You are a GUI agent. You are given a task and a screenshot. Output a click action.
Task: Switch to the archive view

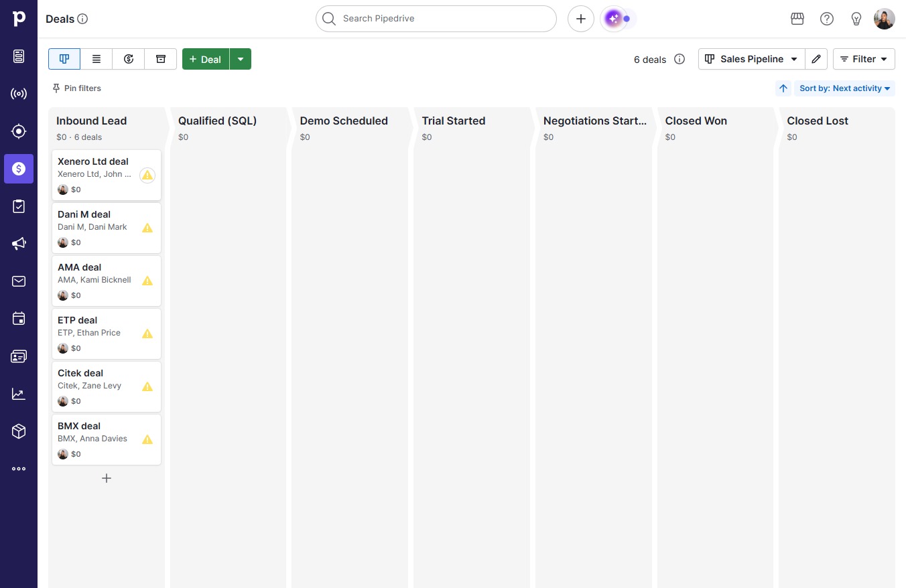pyautogui.click(x=161, y=59)
